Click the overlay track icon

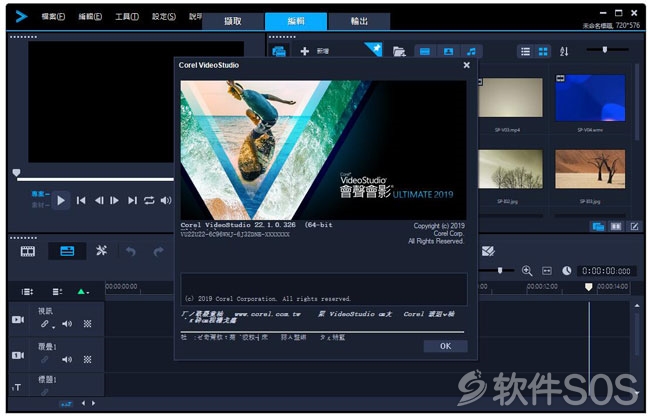coord(18,355)
